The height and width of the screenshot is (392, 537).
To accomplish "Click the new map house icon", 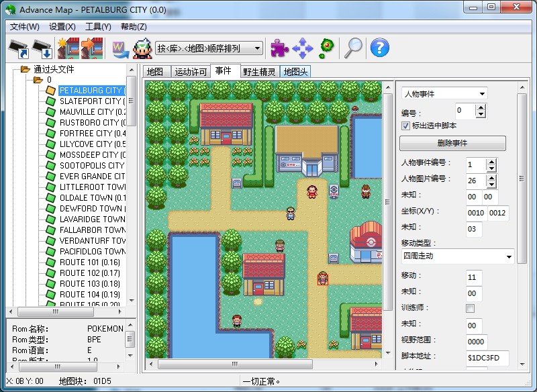I will tap(68, 48).
